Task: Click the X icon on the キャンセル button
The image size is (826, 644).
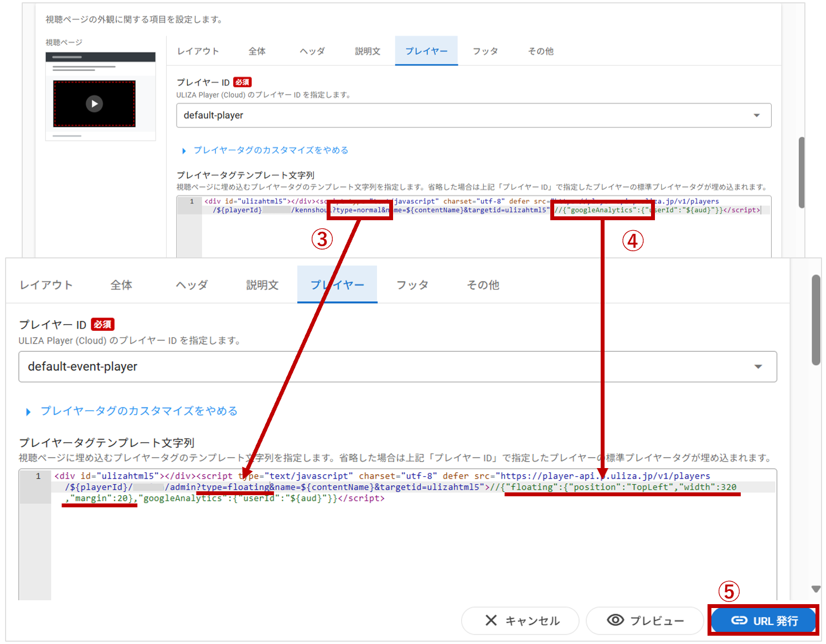Action: tap(491, 620)
